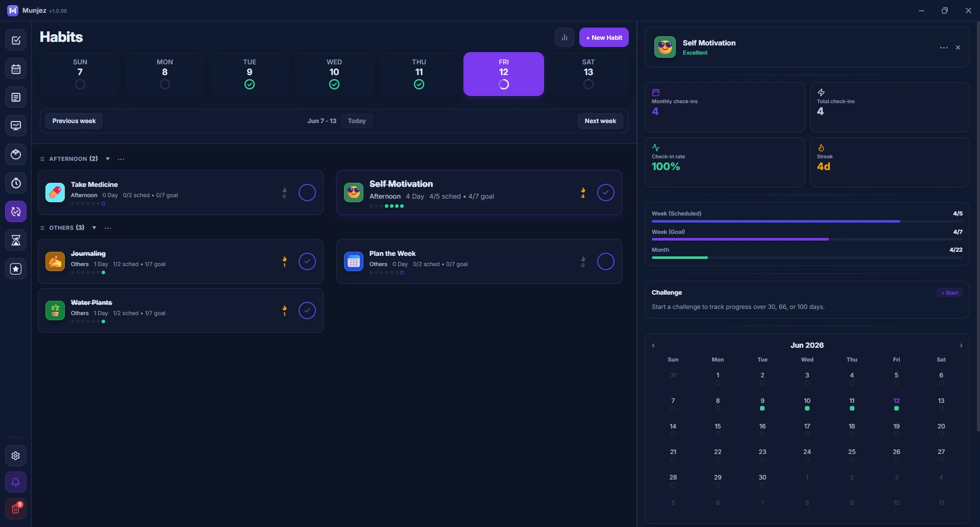Open the calendar sidebar icon

(16, 69)
